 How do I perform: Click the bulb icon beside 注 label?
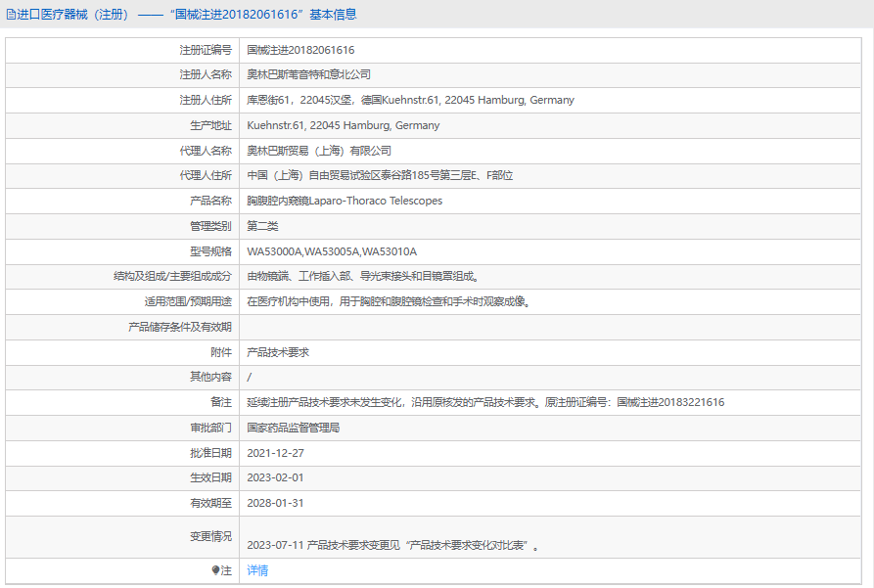215,570
